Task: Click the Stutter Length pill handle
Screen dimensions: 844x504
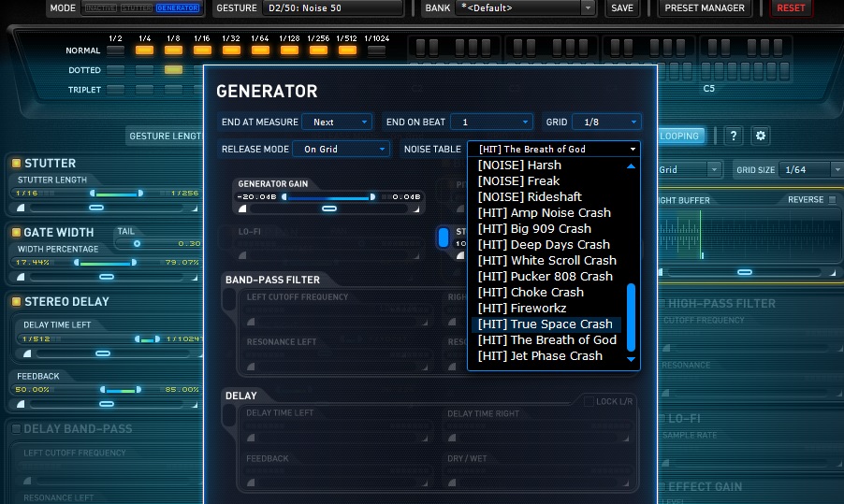Action: (x=96, y=208)
